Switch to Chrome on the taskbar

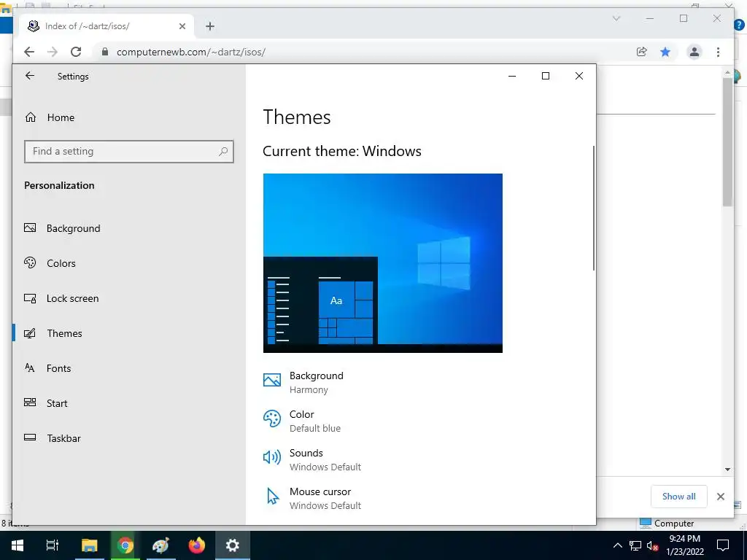(x=125, y=545)
